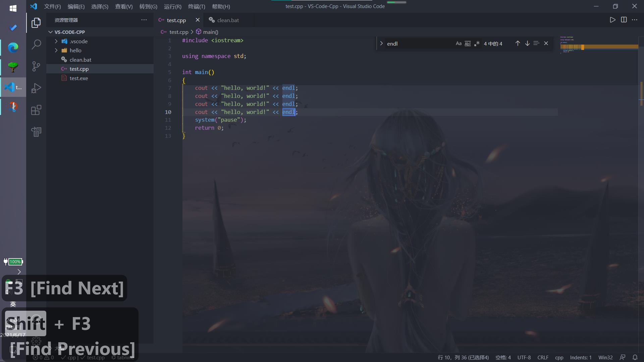Switch to the clean.bat editor tab
644x362 pixels.
228,20
